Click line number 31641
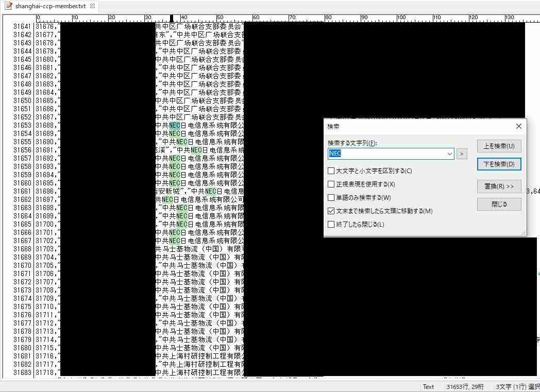The width and height of the screenshot is (540, 392). pos(22,26)
